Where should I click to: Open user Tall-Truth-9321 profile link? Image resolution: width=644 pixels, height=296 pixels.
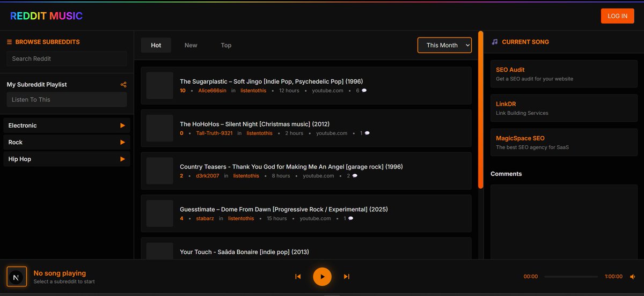214,133
